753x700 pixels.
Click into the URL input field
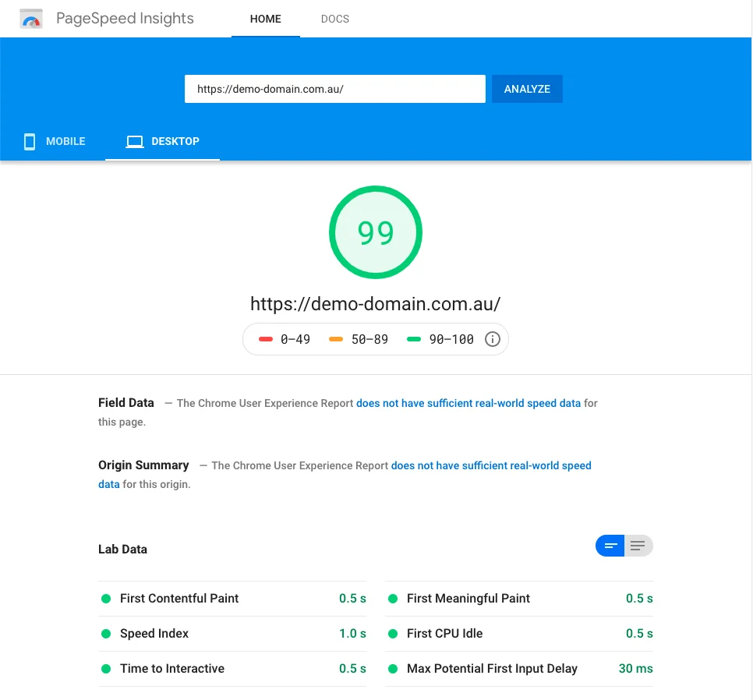coord(334,89)
